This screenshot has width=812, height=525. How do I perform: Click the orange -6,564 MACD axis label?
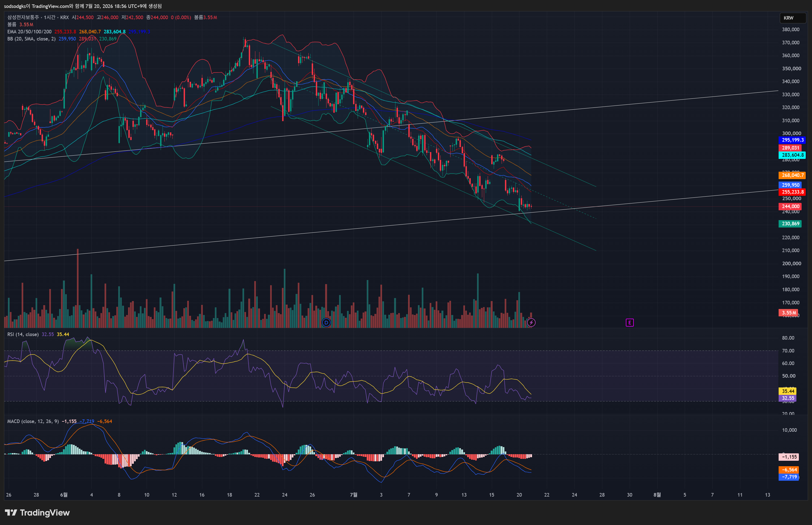coord(788,470)
